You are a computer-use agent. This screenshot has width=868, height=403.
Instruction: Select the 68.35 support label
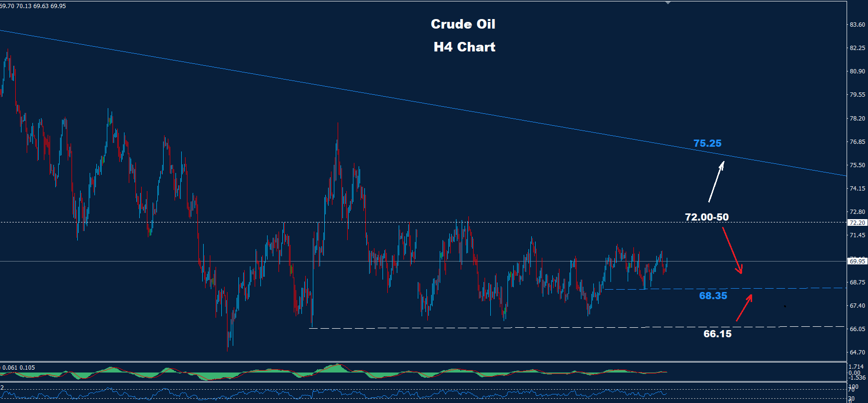click(x=713, y=296)
